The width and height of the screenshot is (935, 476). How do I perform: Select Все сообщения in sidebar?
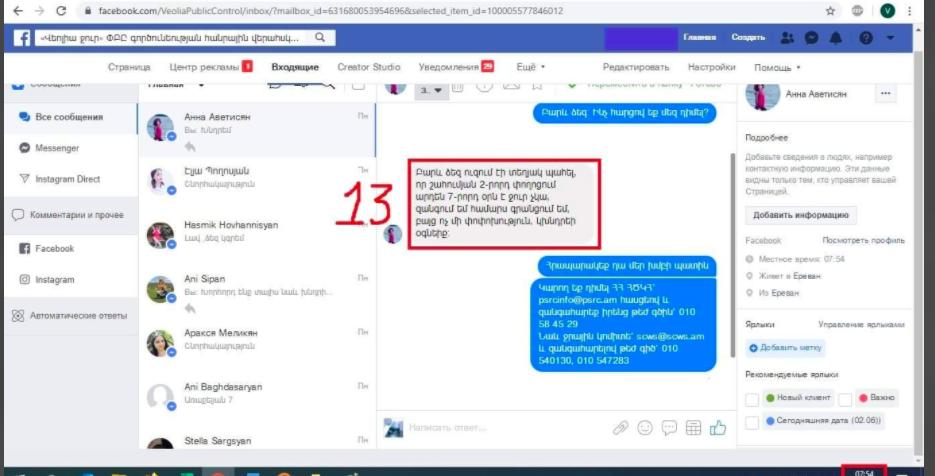point(70,117)
